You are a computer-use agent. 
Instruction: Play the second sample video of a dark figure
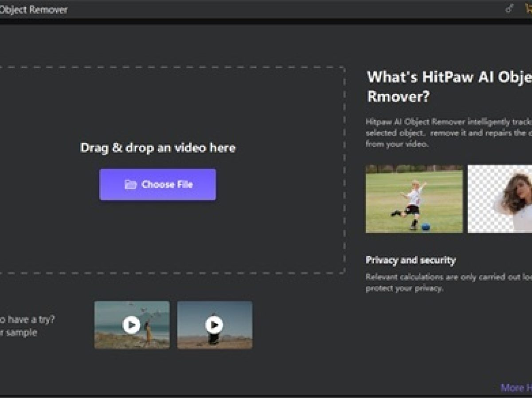[x=215, y=325]
